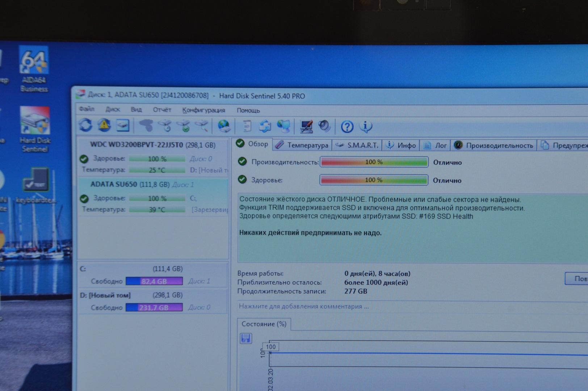Click the 100 marker on the chart

click(270, 347)
